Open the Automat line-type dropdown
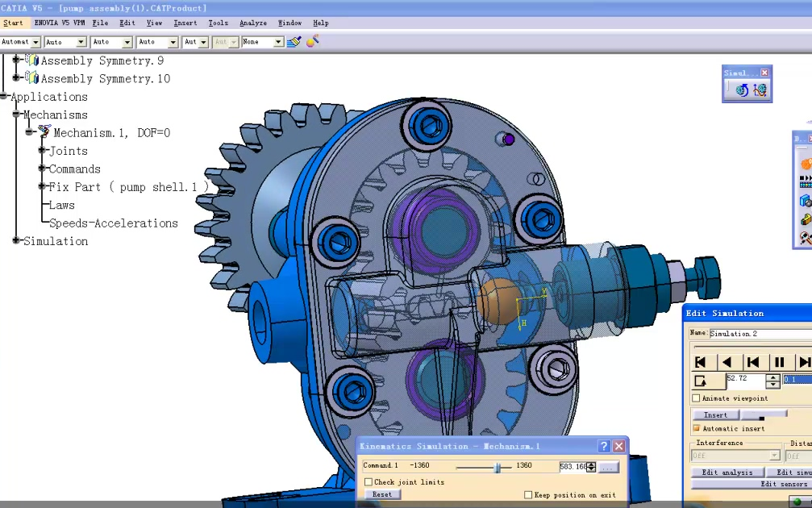This screenshot has width=812, height=508. click(35, 42)
